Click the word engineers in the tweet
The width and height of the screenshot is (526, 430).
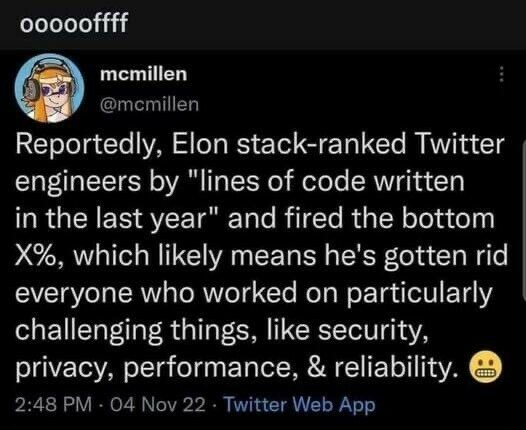pos(78,182)
